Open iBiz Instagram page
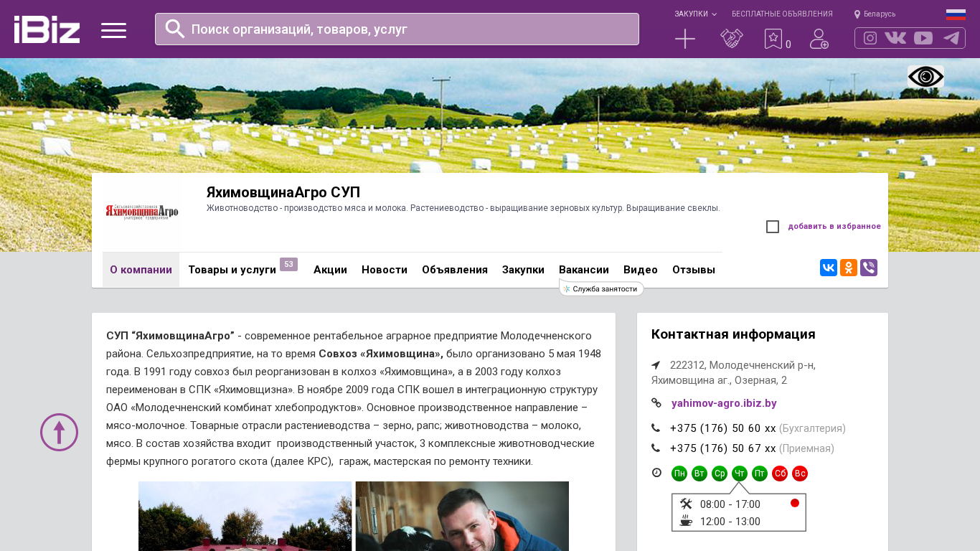The image size is (980, 551). point(870,38)
